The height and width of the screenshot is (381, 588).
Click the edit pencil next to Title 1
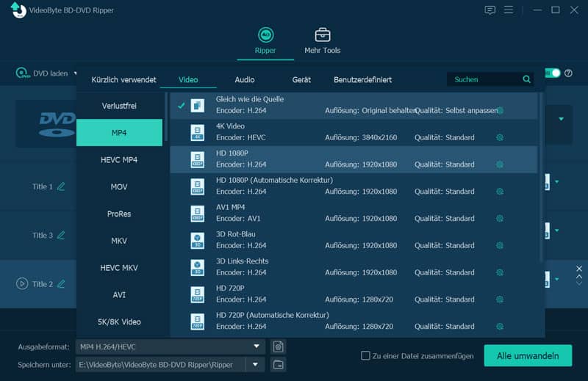point(61,186)
